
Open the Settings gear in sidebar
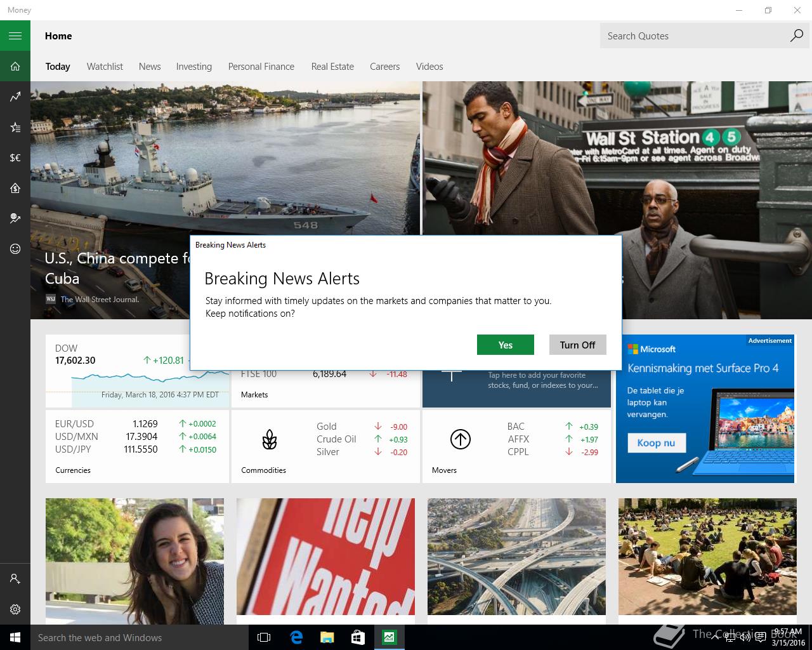click(15, 609)
